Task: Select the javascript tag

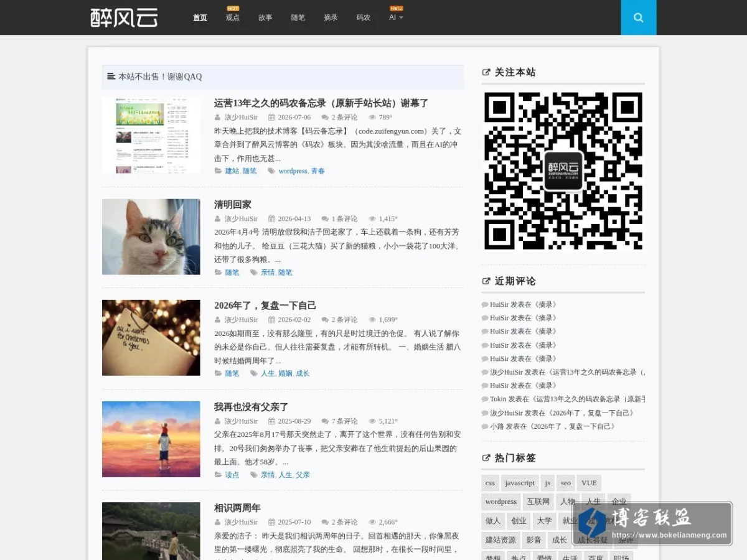Action: [520, 483]
